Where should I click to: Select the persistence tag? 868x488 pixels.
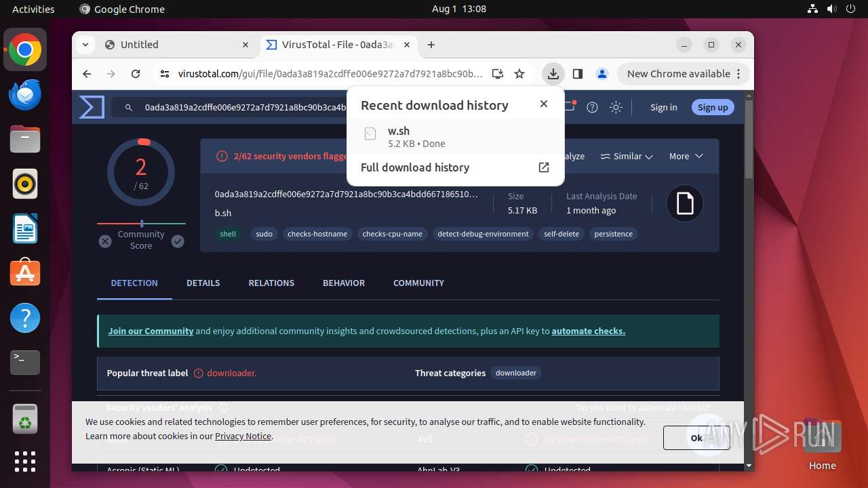click(613, 234)
